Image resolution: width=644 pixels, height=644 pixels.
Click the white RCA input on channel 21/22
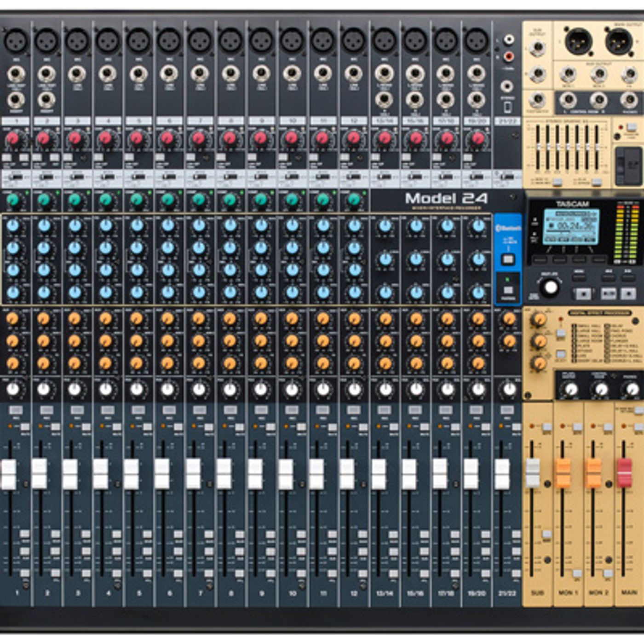tap(509, 40)
